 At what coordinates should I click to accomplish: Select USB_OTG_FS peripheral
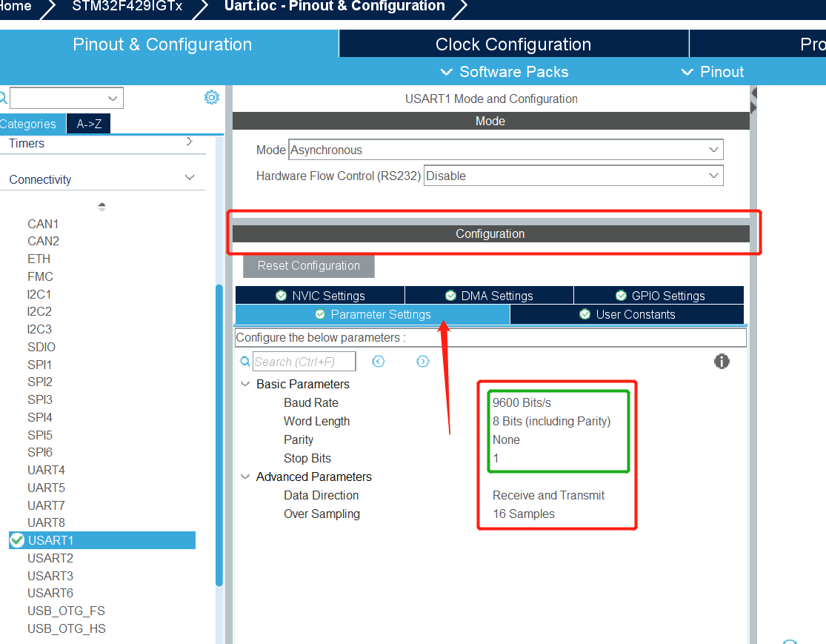pos(67,611)
